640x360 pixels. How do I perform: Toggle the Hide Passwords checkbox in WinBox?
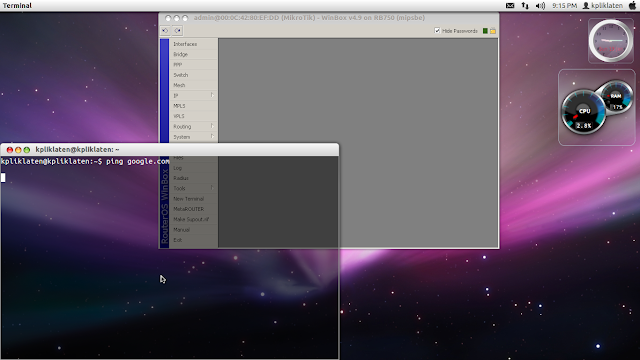click(437, 31)
